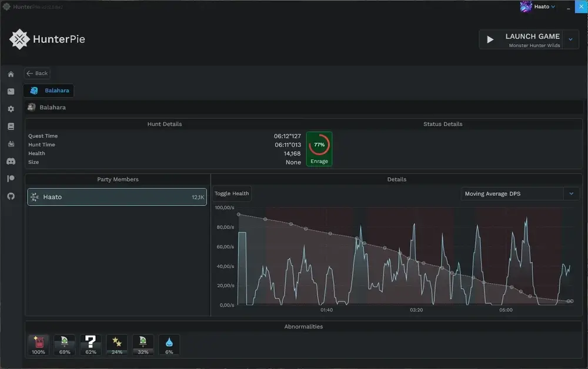
Task: Open the console icon in sidebar
Action: coord(11,92)
